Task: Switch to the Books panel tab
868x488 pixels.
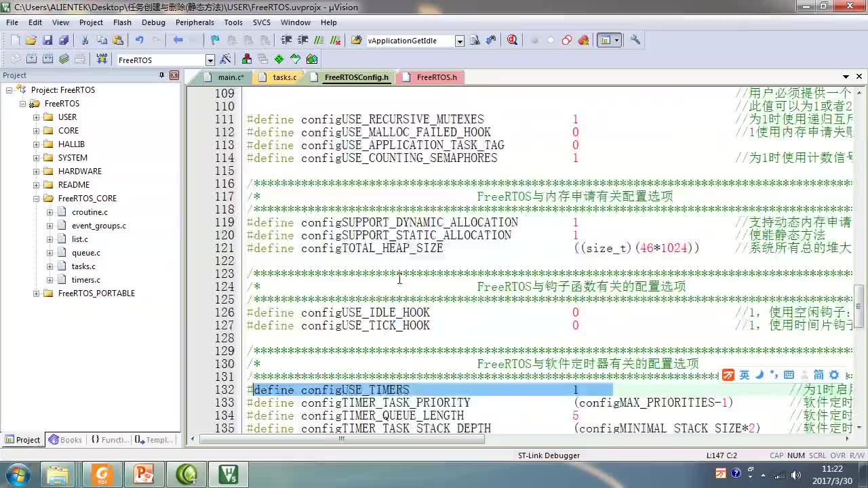Action: (65, 440)
